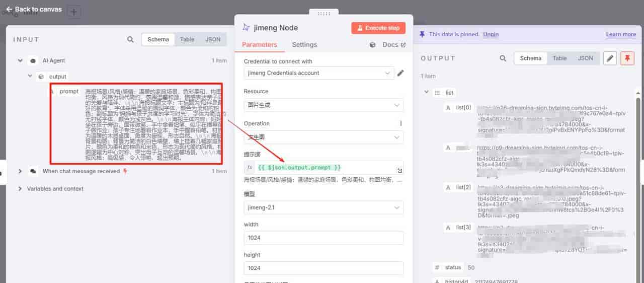Switch output view to JSON
Viewport: 644px width, 283px height.
coord(585,58)
